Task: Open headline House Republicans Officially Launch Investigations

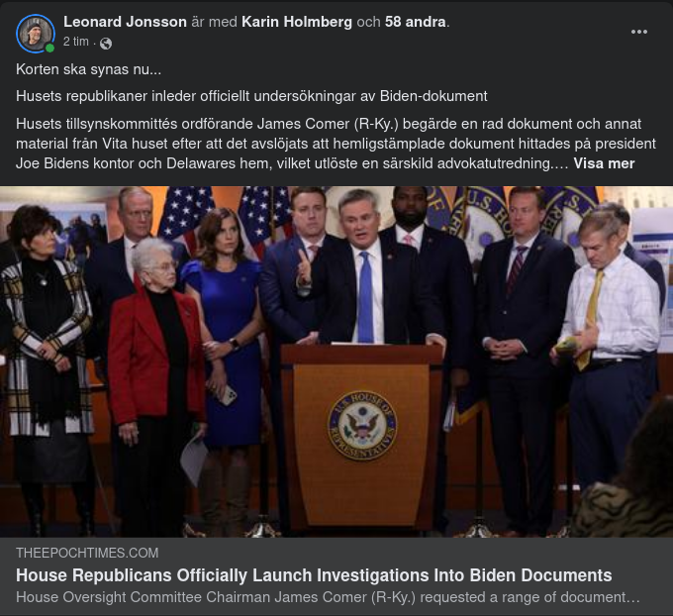Action: pyautogui.click(x=314, y=575)
